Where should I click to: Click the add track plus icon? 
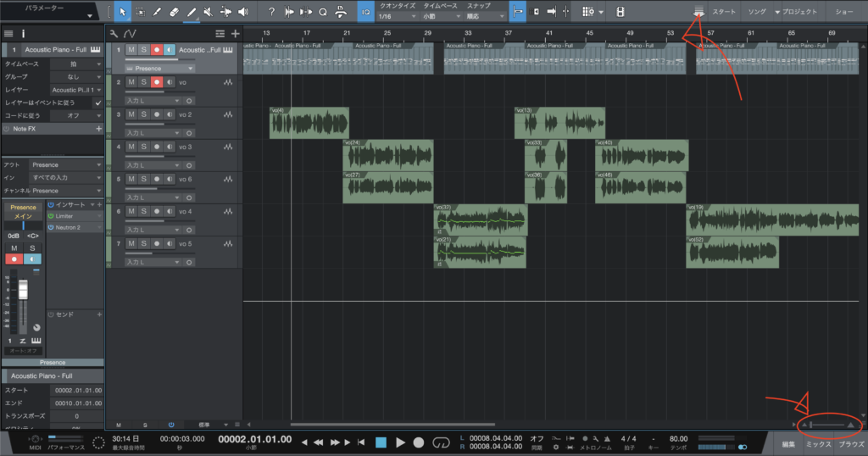click(235, 33)
